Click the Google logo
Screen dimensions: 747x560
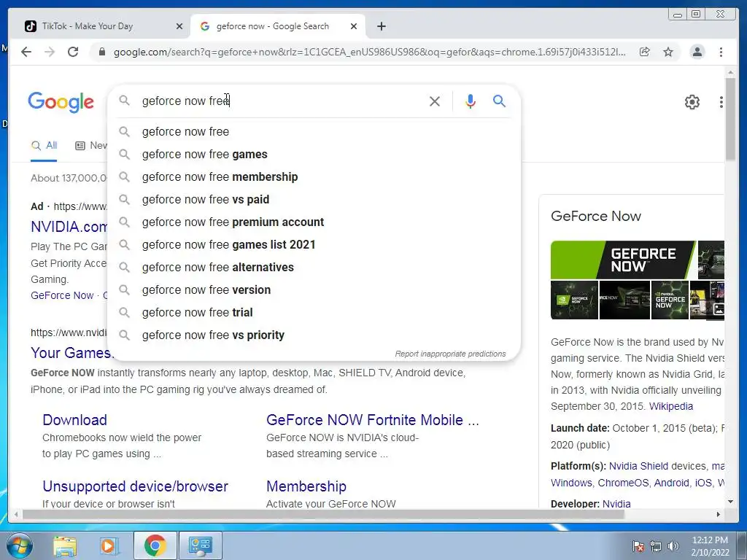pyautogui.click(x=61, y=102)
